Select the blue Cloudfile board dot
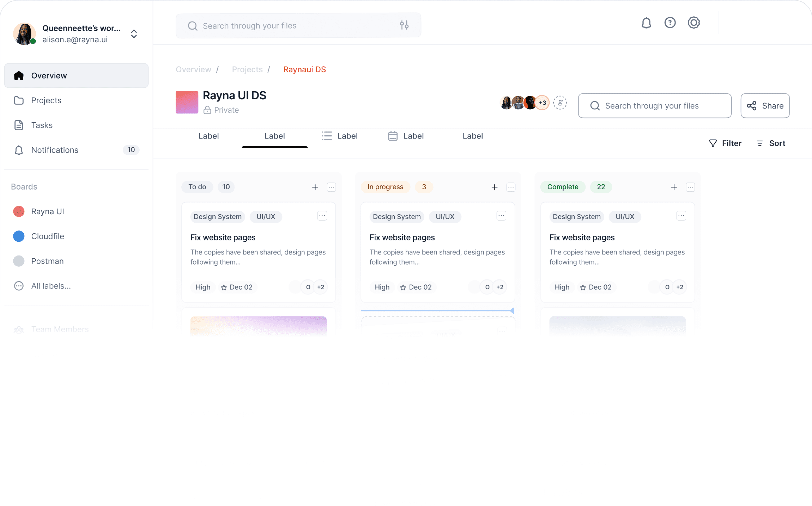Screen dimensions: 812x506 (19, 236)
